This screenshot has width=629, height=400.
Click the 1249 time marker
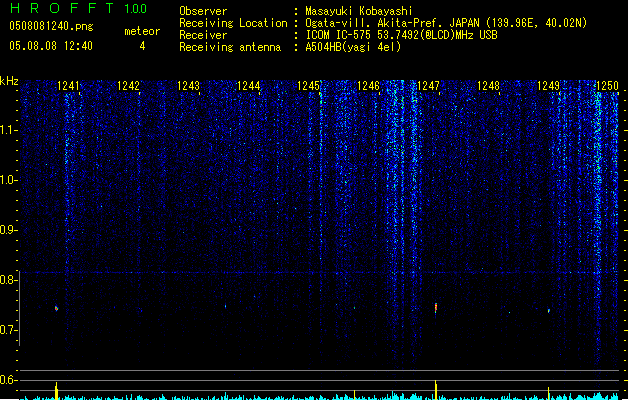(x=548, y=86)
